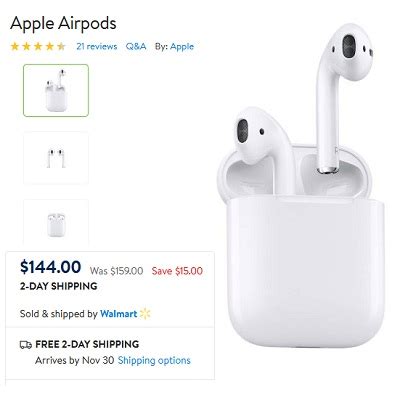The height and width of the screenshot is (400, 400).
Task: Click the 2-DAY SHIPPING badge under price
Action: (x=59, y=286)
